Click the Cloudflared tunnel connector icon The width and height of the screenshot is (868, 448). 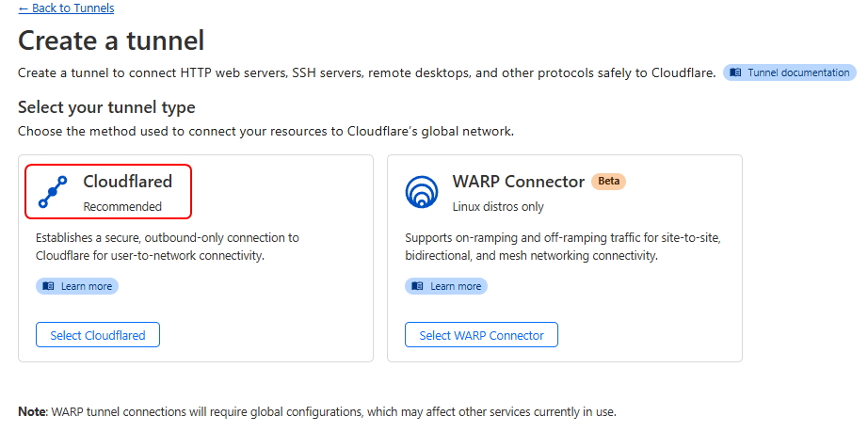tap(53, 191)
